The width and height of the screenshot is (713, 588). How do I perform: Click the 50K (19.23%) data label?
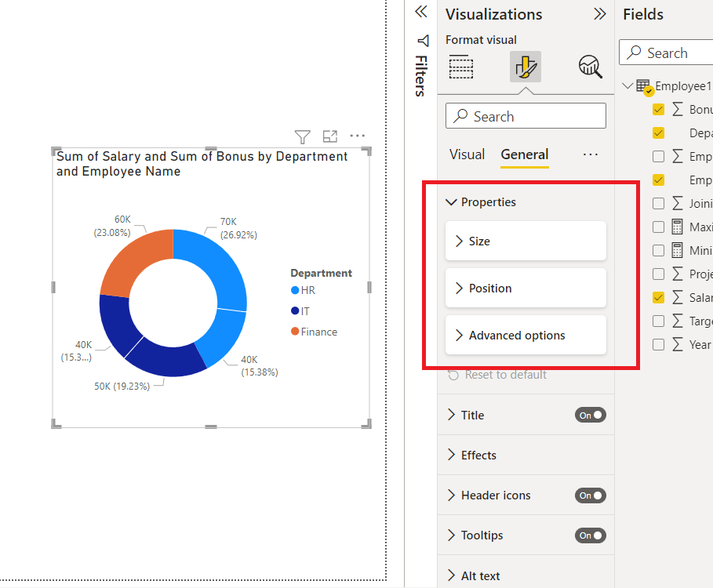pyautogui.click(x=122, y=387)
